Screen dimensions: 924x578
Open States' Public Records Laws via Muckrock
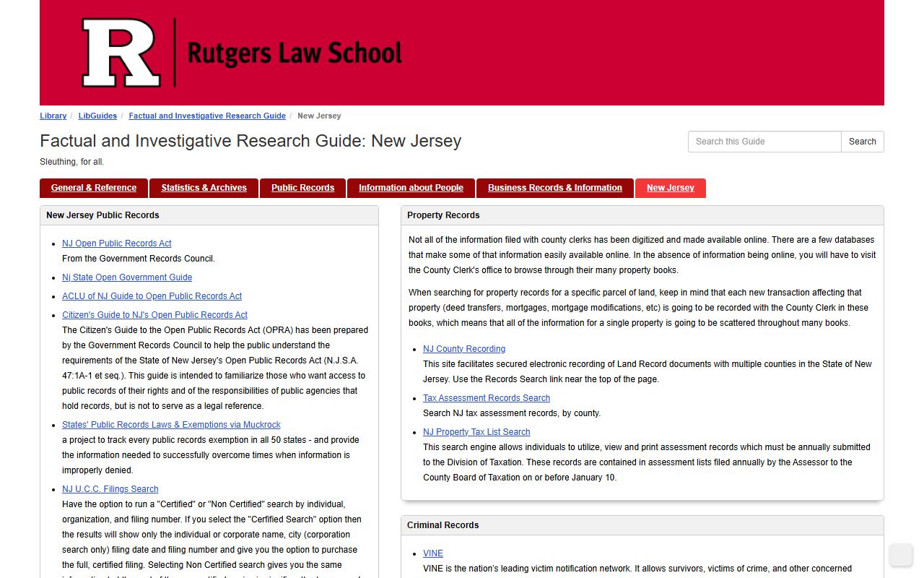[x=171, y=425]
